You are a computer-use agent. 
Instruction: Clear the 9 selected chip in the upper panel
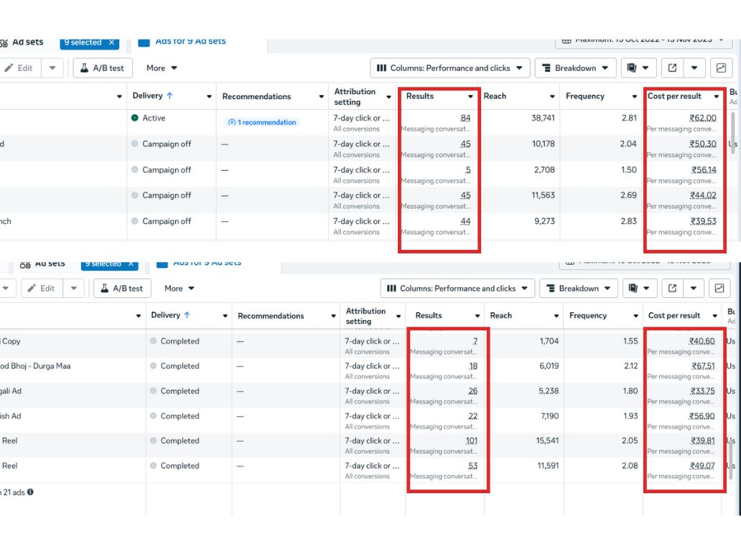pyautogui.click(x=111, y=42)
